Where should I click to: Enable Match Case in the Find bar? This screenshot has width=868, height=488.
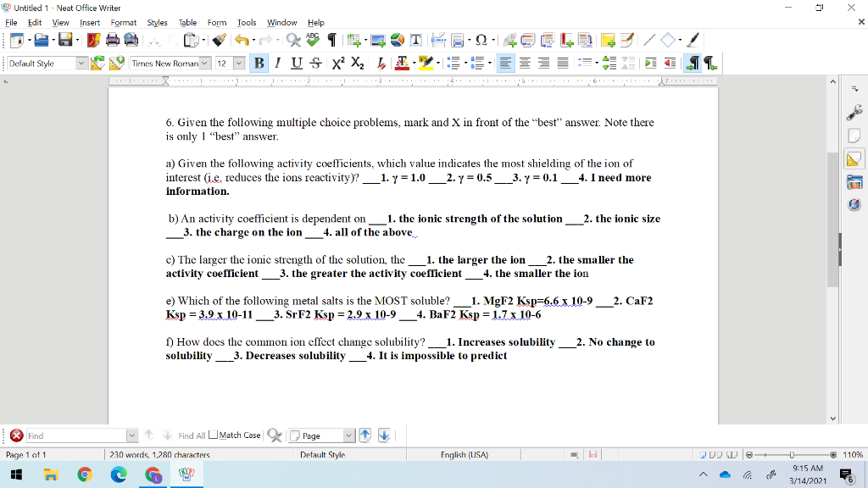pyautogui.click(x=212, y=435)
